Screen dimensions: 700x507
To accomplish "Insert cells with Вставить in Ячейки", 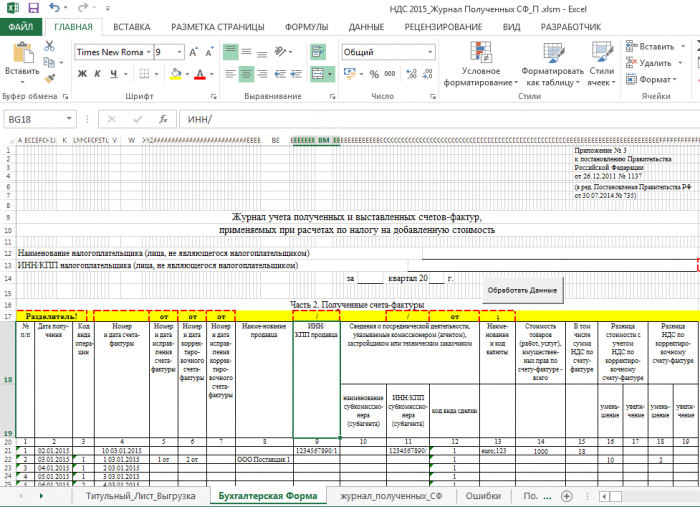I will 650,46.
